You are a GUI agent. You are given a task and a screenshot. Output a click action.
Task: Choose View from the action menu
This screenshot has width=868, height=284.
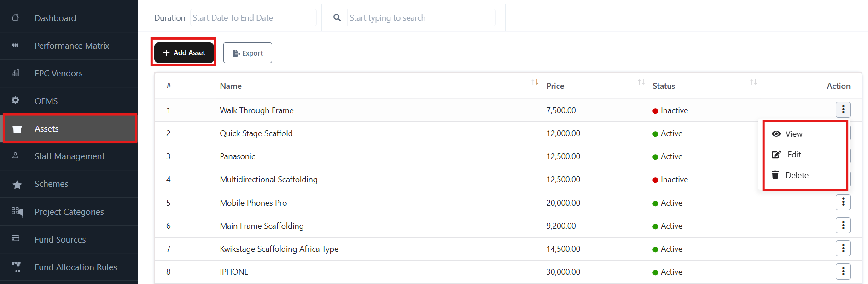[793, 134]
